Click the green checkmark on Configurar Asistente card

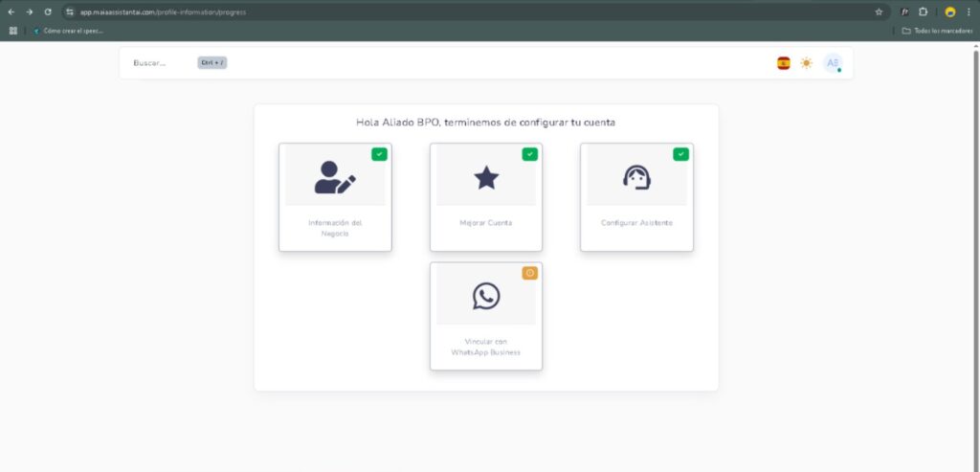680,154
